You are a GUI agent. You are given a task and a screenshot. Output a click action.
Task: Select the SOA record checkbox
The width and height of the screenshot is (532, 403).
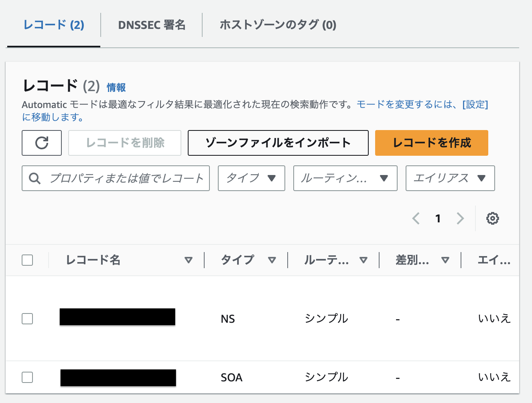pos(27,377)
